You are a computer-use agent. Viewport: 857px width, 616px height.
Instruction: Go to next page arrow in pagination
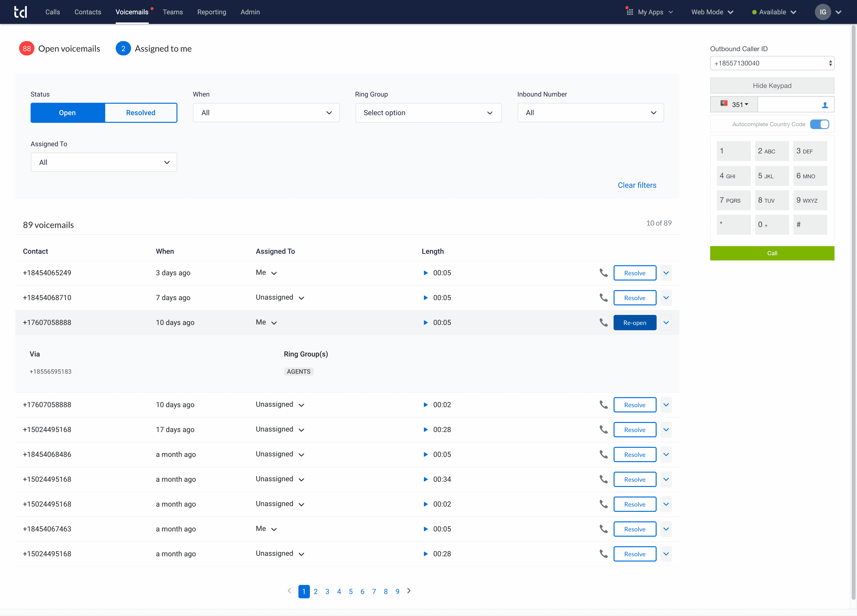pos(409,591)
